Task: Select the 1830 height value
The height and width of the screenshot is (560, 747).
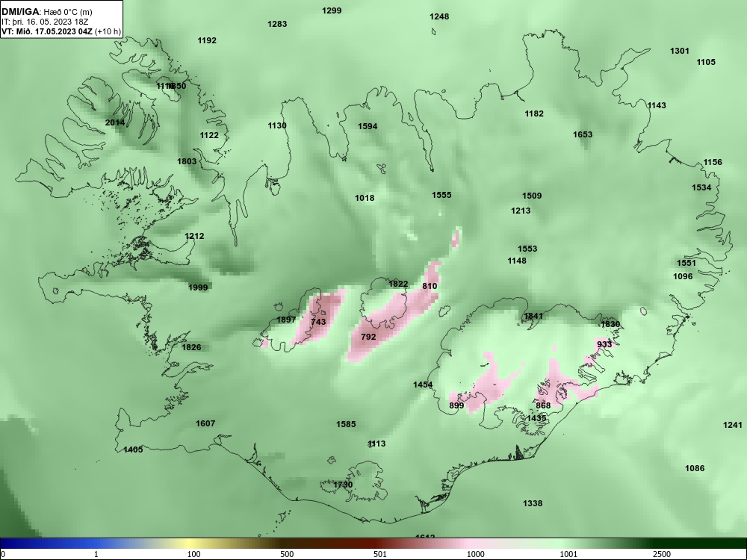Action: coord(610,324)
